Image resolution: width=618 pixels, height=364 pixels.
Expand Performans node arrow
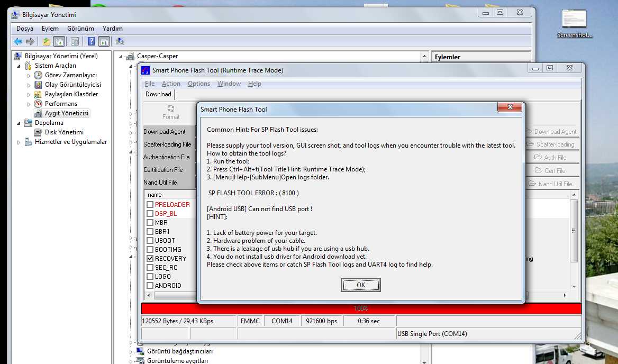[29, 104]
